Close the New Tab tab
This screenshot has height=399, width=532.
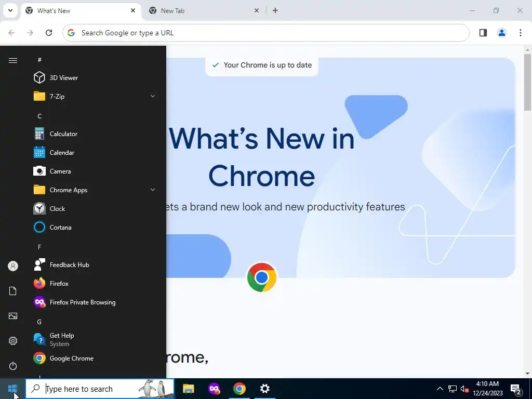coord(257,10)
